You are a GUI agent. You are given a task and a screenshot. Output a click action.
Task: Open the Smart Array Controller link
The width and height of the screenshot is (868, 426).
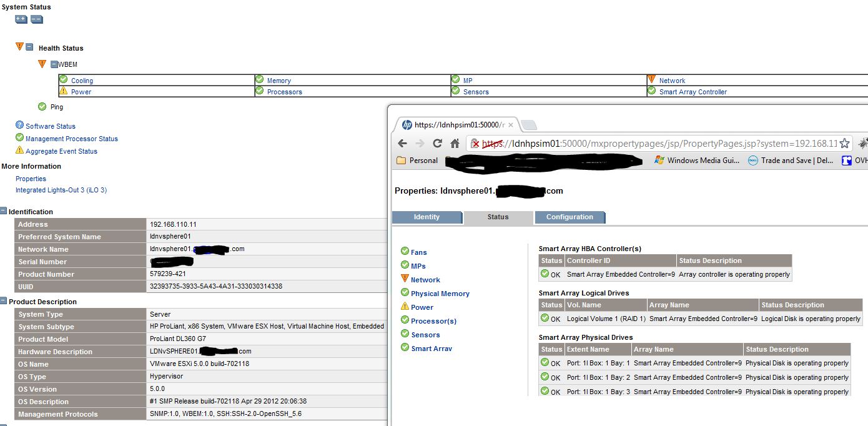click(x=693, y=92)
